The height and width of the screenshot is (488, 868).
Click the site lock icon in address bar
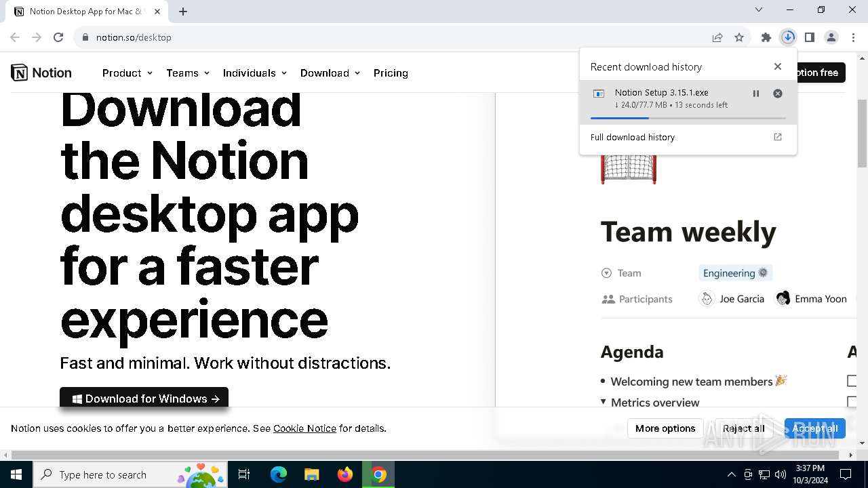coord(85,37)
